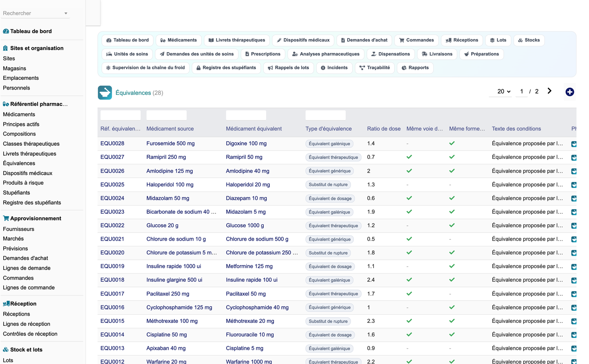
Task: Toggle same-form checkmark for EQU0019
Action: pos(452,266)
